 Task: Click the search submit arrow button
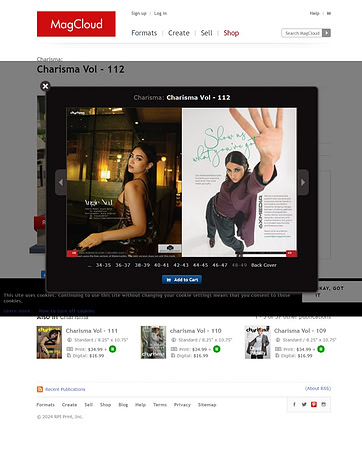click(326, 33)
